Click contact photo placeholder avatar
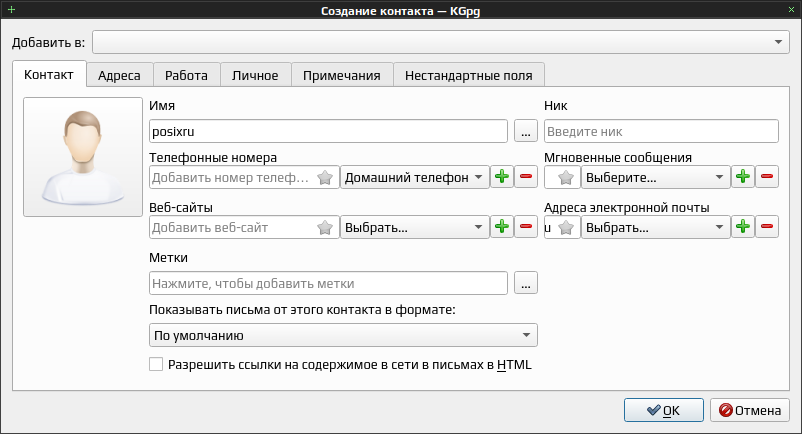 pyautogui.click(x=83, y=157)
